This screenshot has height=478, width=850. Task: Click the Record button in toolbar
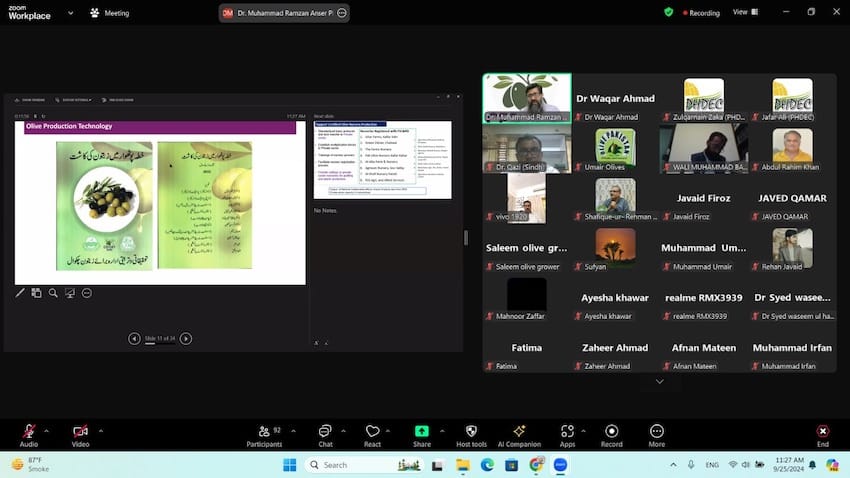click(611, 432)
